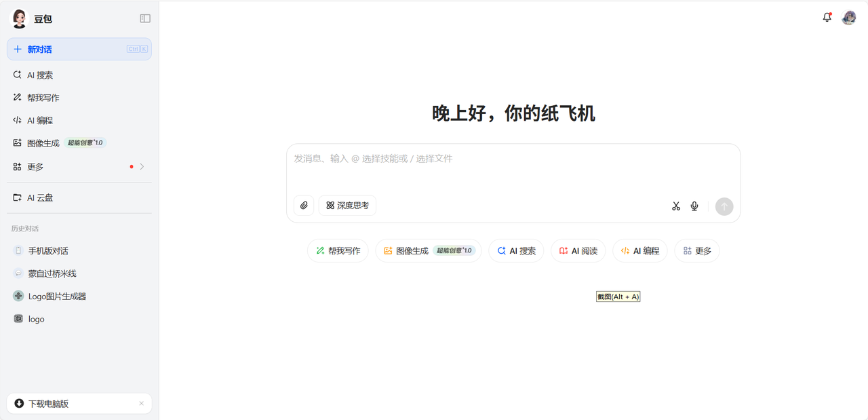
Task: Click the scissors screenshot icon
Action: [x=676, y=206]
